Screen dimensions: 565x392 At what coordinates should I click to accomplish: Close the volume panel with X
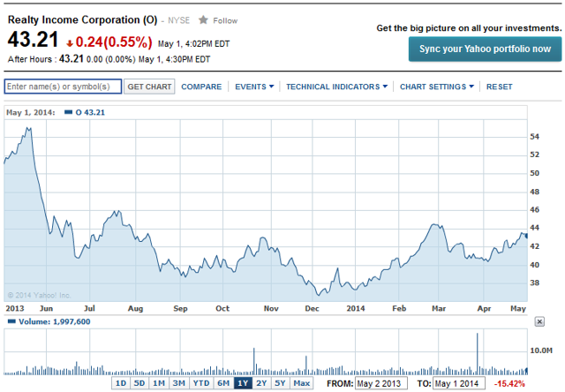coord(539,321)
